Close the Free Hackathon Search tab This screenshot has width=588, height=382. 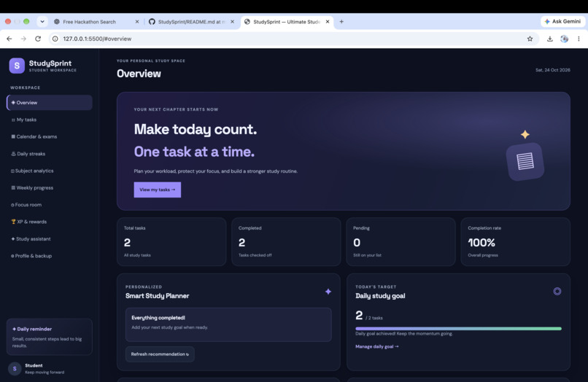[x=137, y=22]
